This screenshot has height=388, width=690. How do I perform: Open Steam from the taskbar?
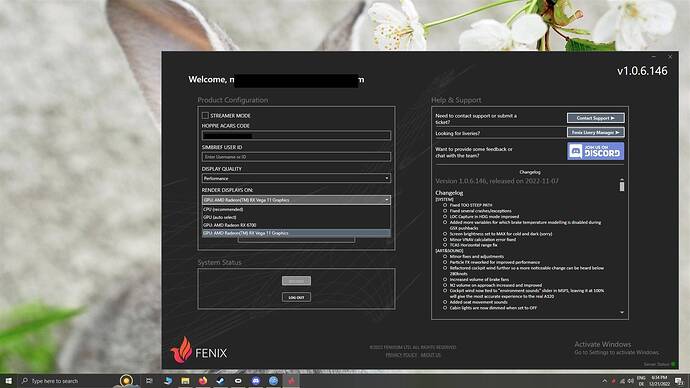coord(220,381)
